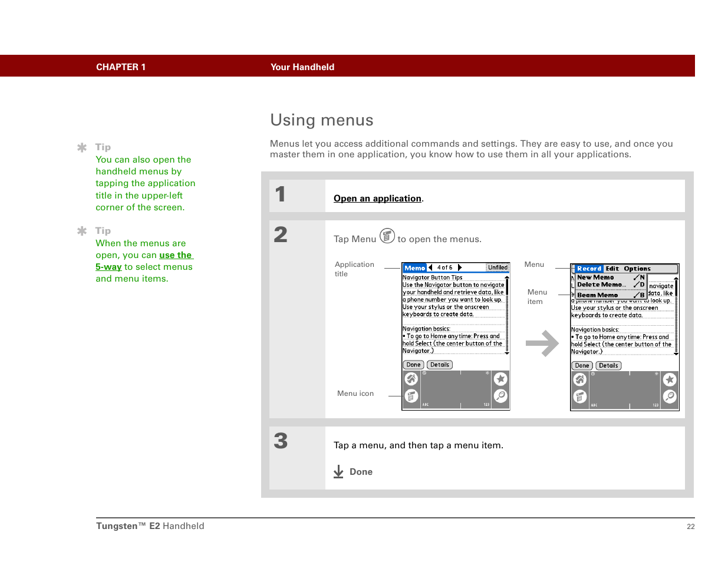Click the Menu icon beside 'Tap Menu' in step 2
The image size is (728, 562).
pos(387,236)
